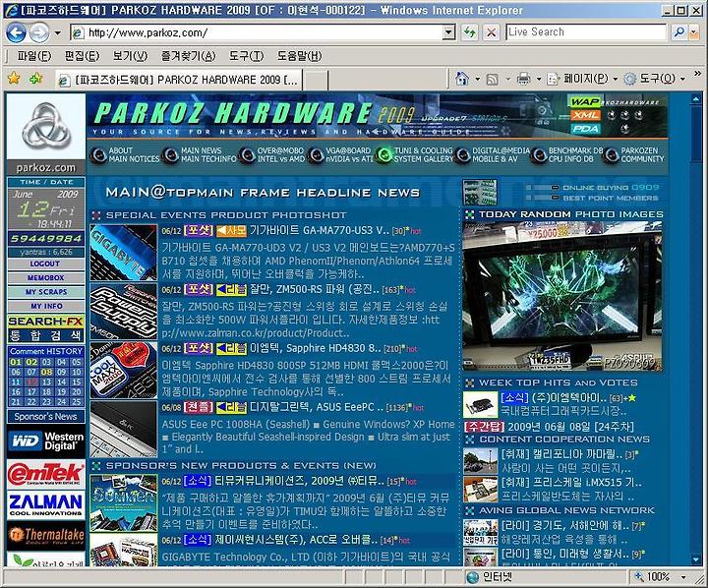Click the browser Forward arrow button
708x588 pixels.
click(39, 32)
